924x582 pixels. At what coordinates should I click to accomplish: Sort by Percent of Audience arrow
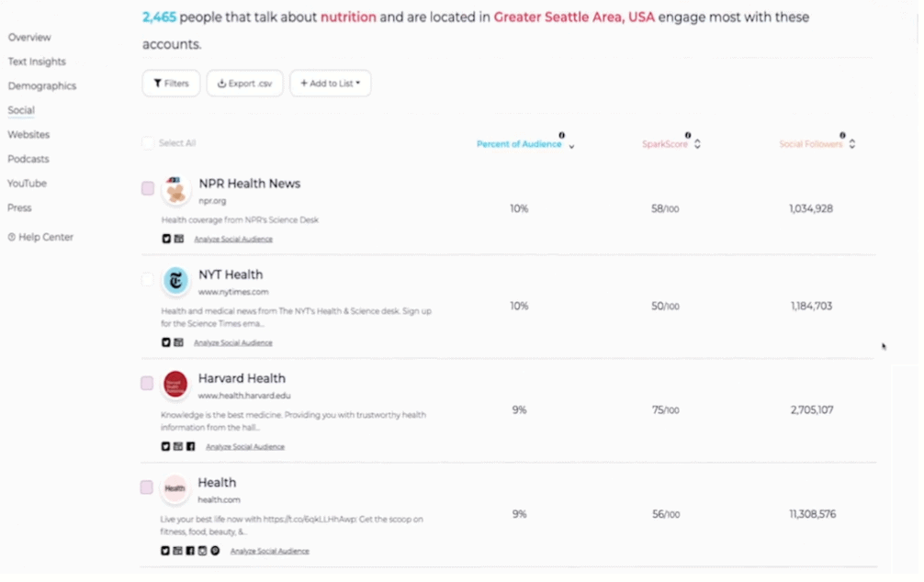(x=571, y=145)
